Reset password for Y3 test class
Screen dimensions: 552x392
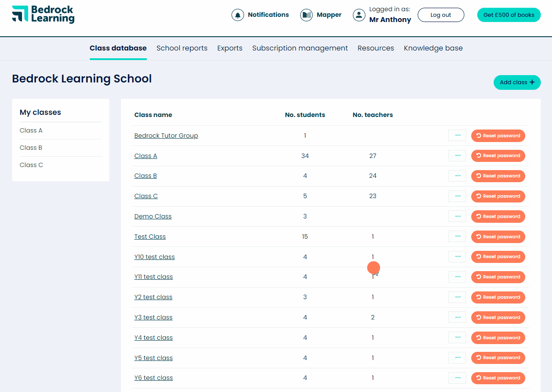pyautogui.click(x=498, y=317)
